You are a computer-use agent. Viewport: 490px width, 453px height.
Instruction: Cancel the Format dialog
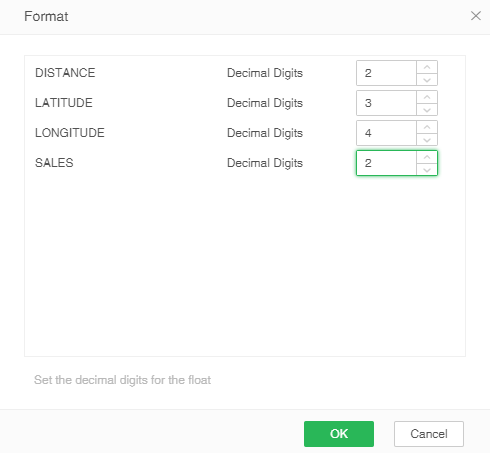coord(429,434)
